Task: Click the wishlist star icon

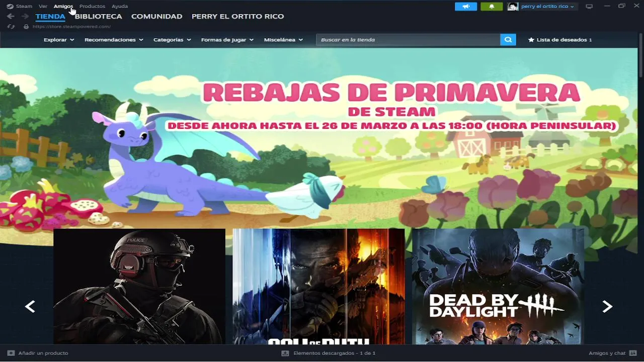Action: pyautogui.click(x=531, y=40)
